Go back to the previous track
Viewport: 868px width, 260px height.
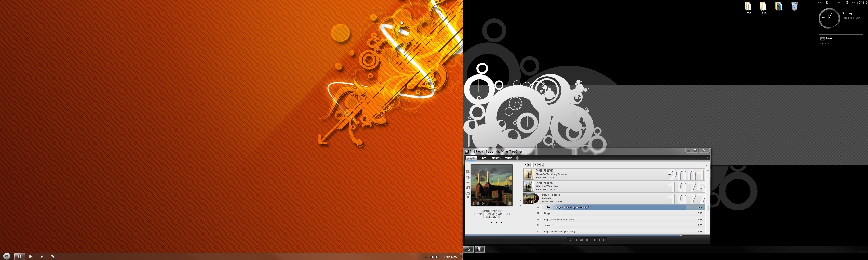point(593,240)
